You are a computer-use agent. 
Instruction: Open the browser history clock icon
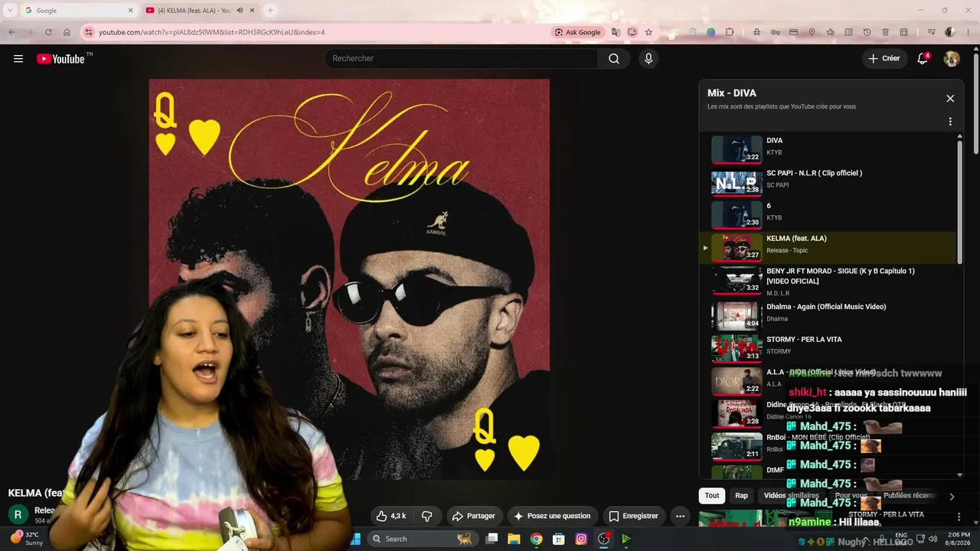tap(867, 32)
